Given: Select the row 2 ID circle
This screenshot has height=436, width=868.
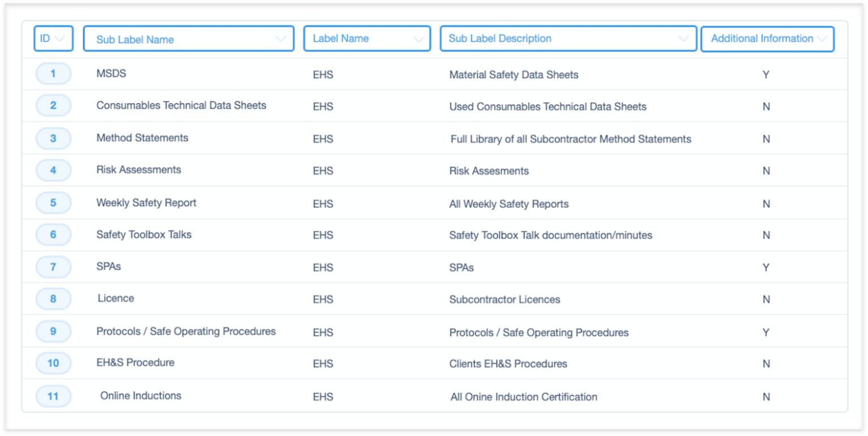Looking at the screenshot, I should pos(53,106).
